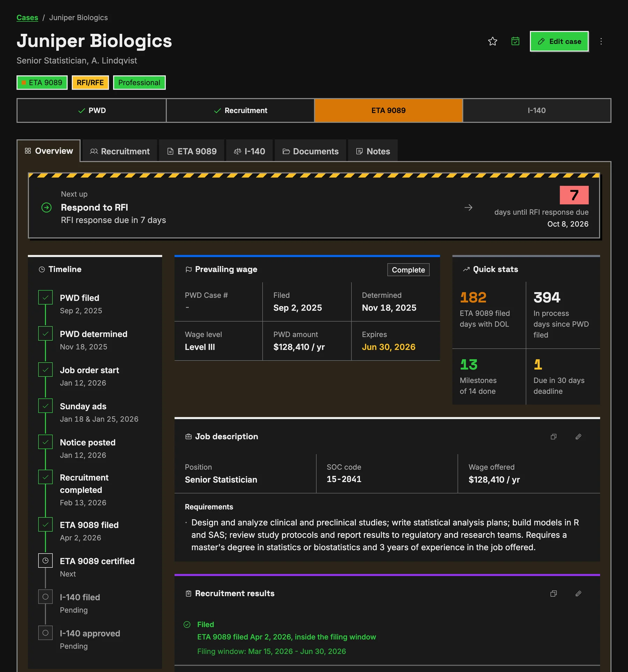Select the Recruitment stage in progress bar

click(x=240, y=111)
